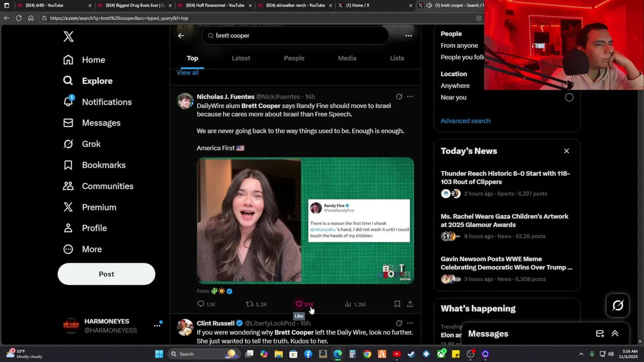Open the Windows Start menu
Screen dimensions: 644x362
click(x=159, y=354)
